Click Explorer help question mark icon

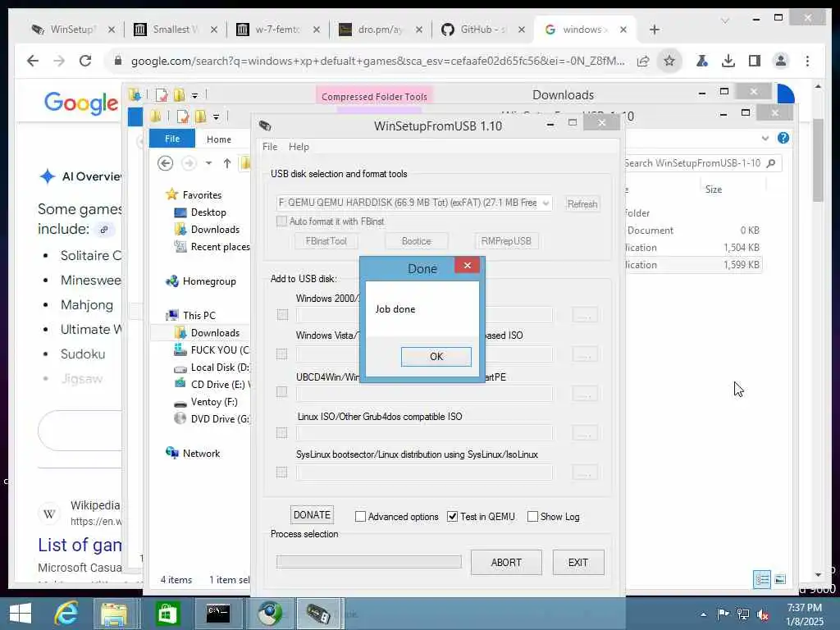(783, 138)
